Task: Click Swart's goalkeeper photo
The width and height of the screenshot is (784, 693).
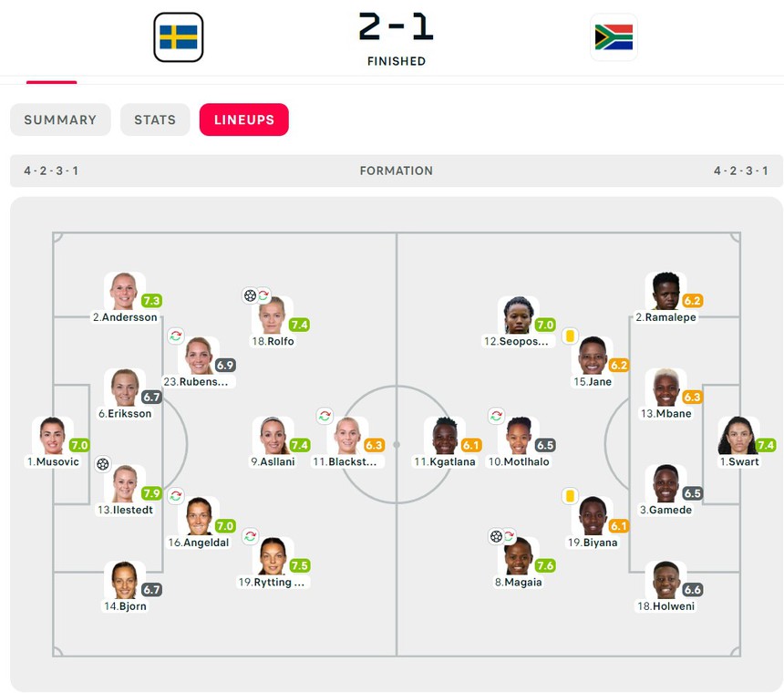Action: coord(738,436)
